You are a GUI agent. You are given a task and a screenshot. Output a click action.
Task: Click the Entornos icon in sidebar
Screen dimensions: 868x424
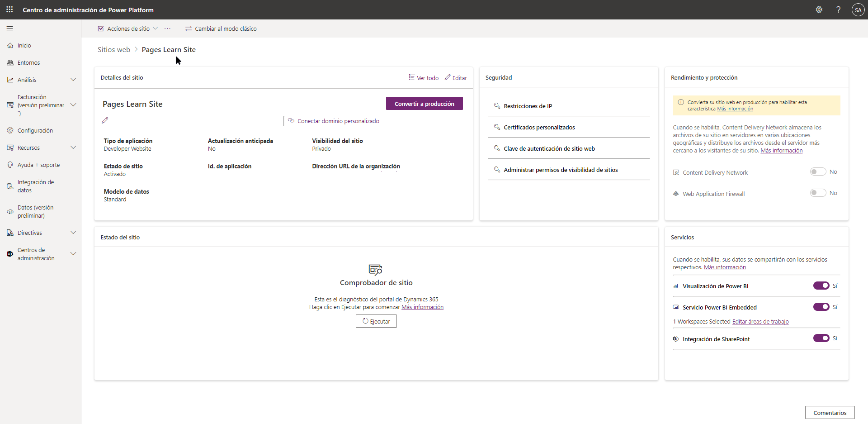[x=10, y=62]
